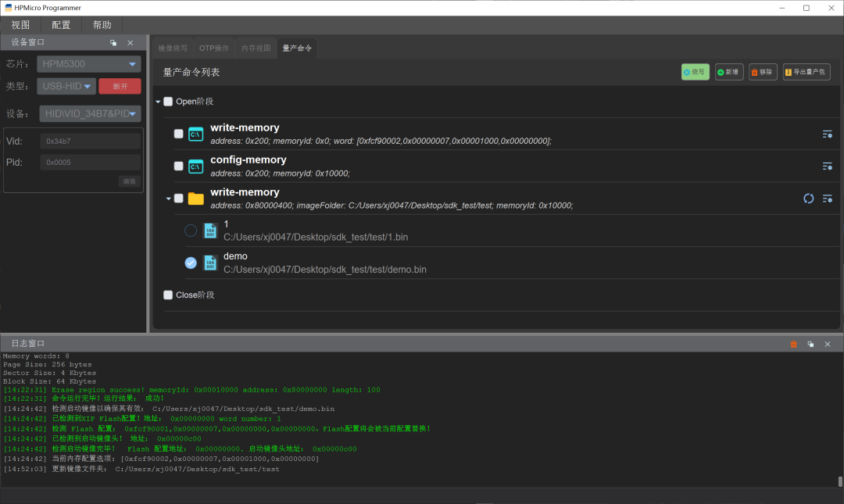Select the 量产命令 tab
The image size is (844, 504).
pyautogui.click(x=297, y=48)
